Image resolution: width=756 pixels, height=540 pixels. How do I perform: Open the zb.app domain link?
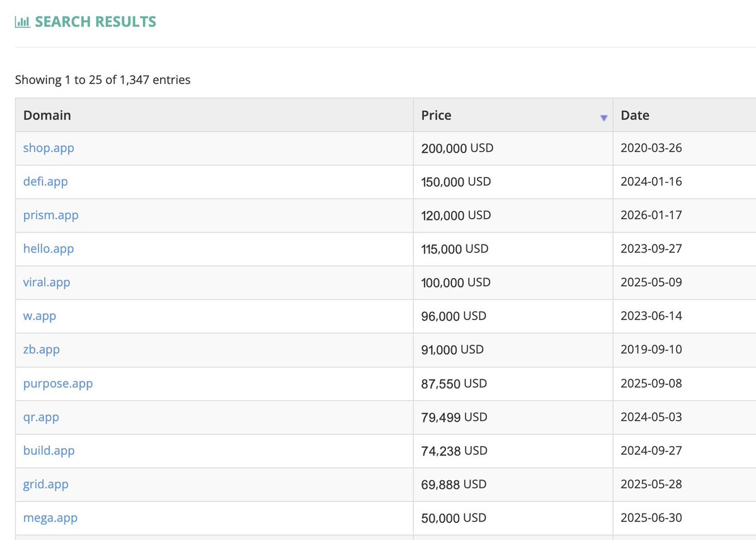pos(42,349)
